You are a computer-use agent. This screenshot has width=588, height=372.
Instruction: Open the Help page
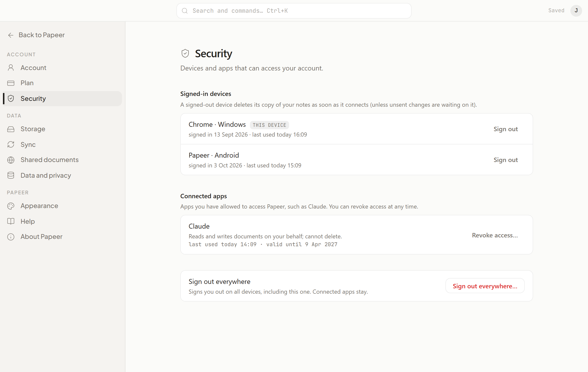pos(62,221)
